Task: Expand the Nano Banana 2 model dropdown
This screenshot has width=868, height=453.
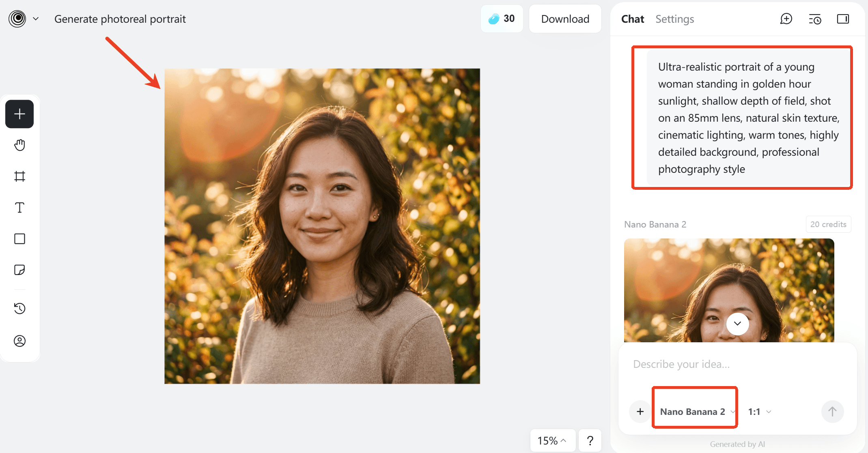Action: coord(695,412)
